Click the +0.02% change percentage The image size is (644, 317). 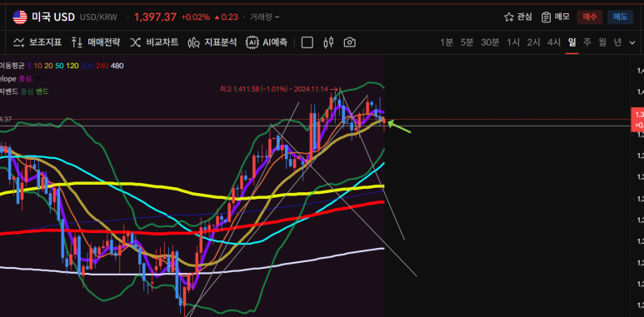tap(196, 17)
